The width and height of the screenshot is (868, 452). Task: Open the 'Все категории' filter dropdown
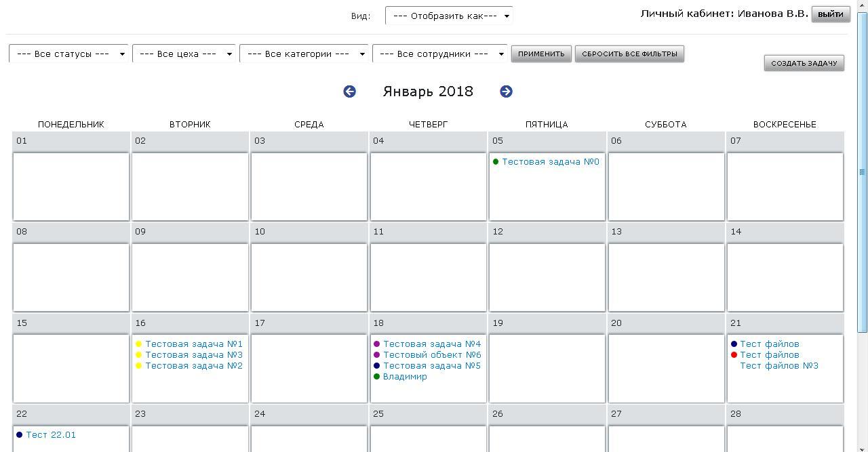click(304, 54)
